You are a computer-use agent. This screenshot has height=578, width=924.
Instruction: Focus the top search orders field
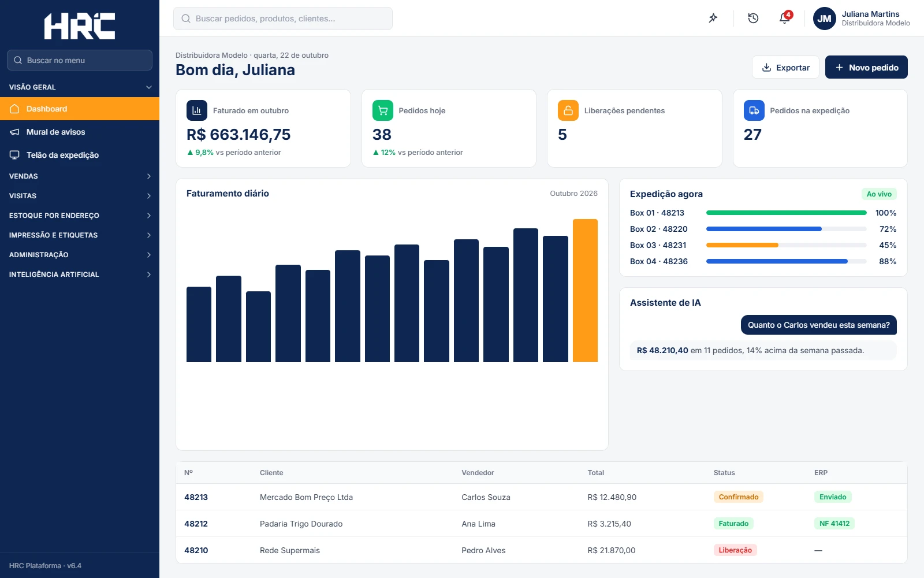click(283, 18)
